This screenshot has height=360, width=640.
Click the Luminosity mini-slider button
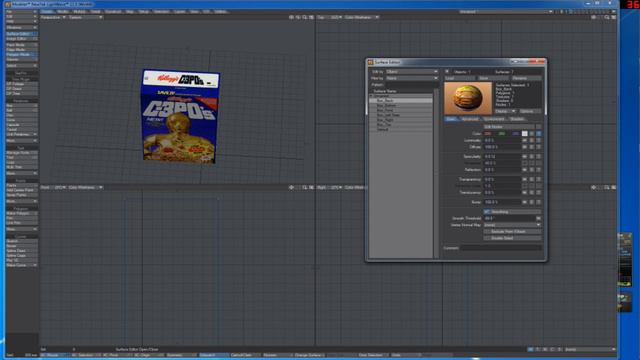[524, 140]
